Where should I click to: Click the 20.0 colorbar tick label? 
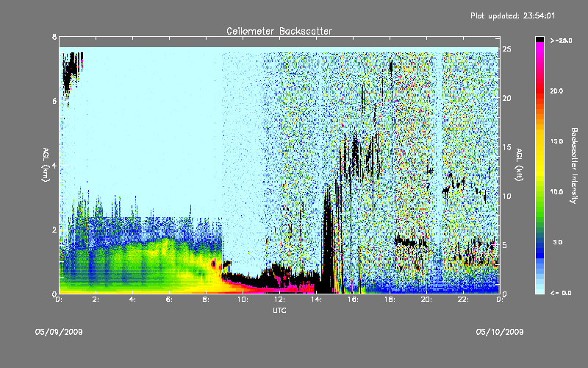[556, 91]
